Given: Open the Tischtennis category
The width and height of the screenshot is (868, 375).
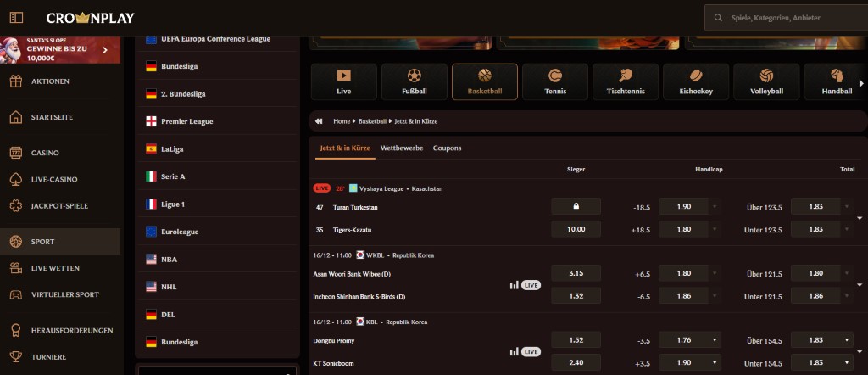Looking at the screenshot, I should (626, 81).
